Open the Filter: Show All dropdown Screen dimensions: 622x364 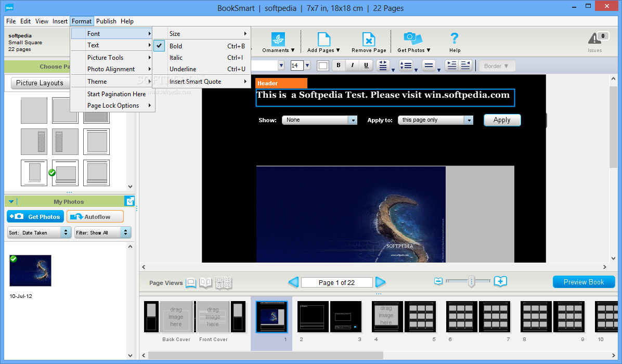(x=103, y=232)
